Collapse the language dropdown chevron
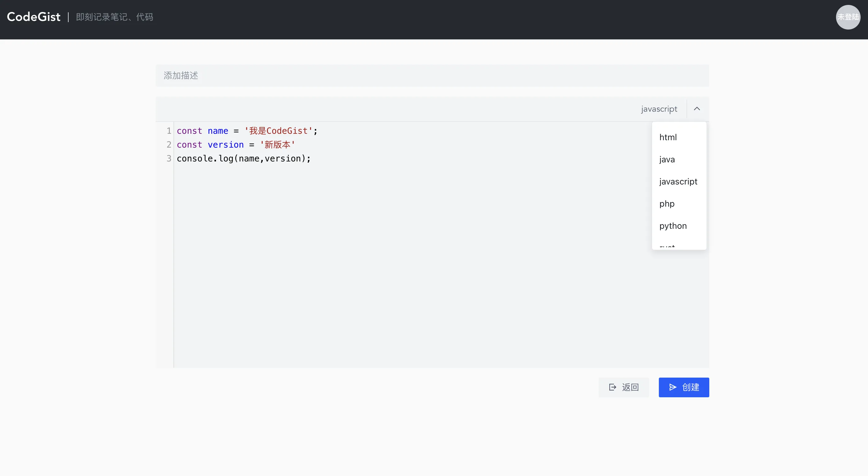Image resolution: width=868 pixels, height=476 pixels. [697, 109]
